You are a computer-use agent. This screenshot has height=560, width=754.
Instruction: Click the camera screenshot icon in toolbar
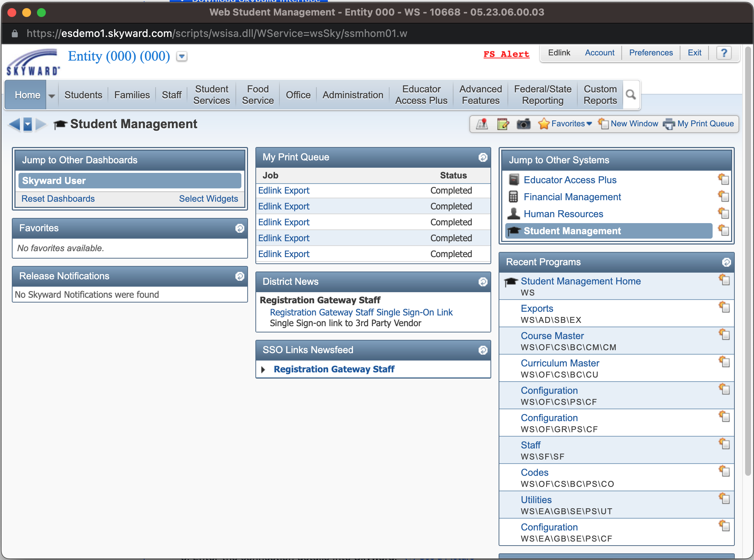523,124
